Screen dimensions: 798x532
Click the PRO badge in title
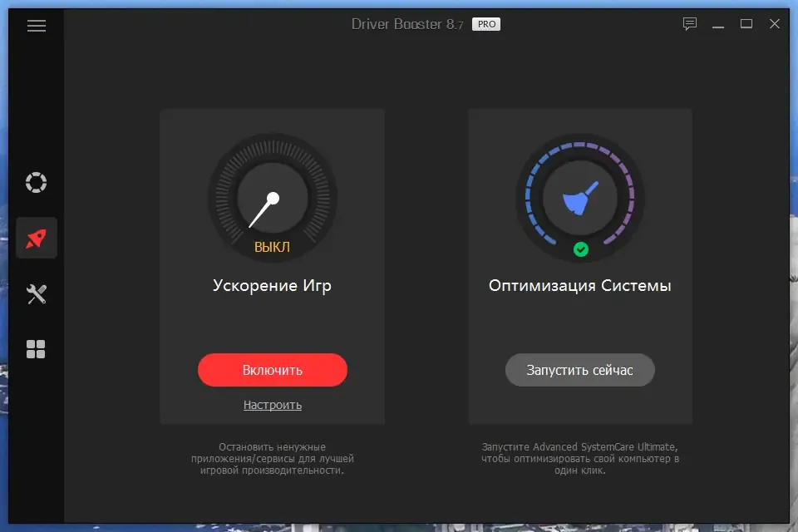(486, 24)
